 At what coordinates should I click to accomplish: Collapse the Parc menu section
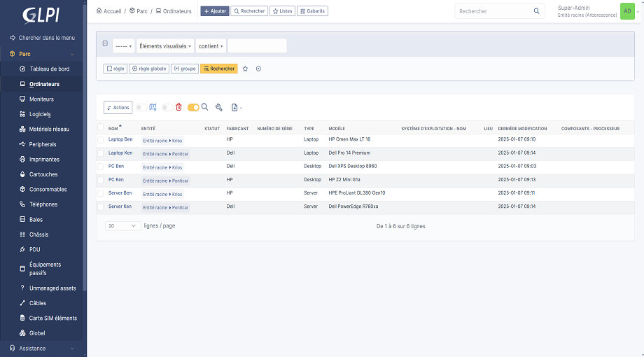(x=41, y=54)
